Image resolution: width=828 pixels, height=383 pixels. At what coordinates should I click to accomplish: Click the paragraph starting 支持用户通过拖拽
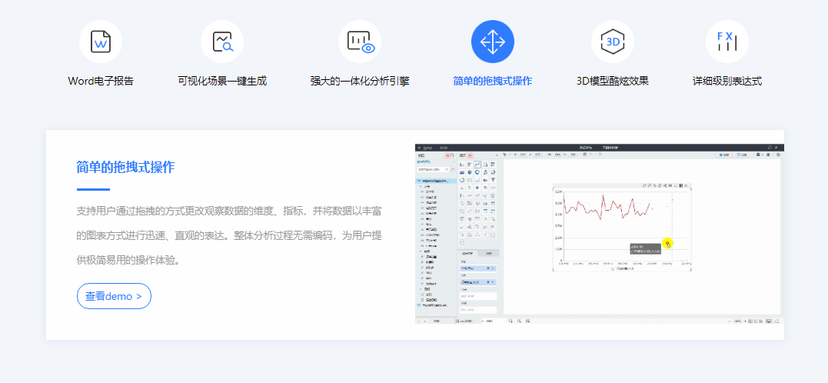(229, 236)
